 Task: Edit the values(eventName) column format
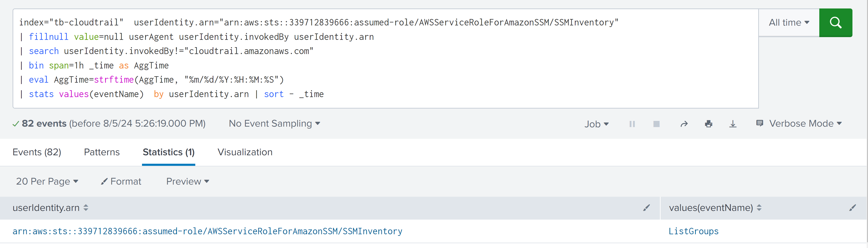click(852, 208)
